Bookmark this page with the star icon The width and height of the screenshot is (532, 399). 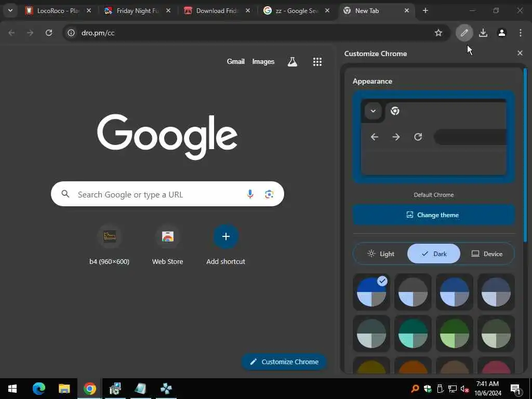438,33
